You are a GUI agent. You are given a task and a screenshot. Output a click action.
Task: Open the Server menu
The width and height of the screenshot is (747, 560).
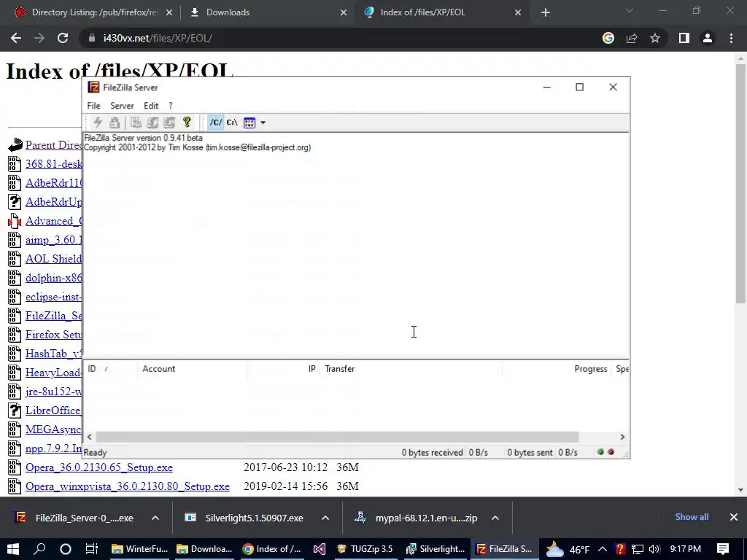(x=122, y=106)
